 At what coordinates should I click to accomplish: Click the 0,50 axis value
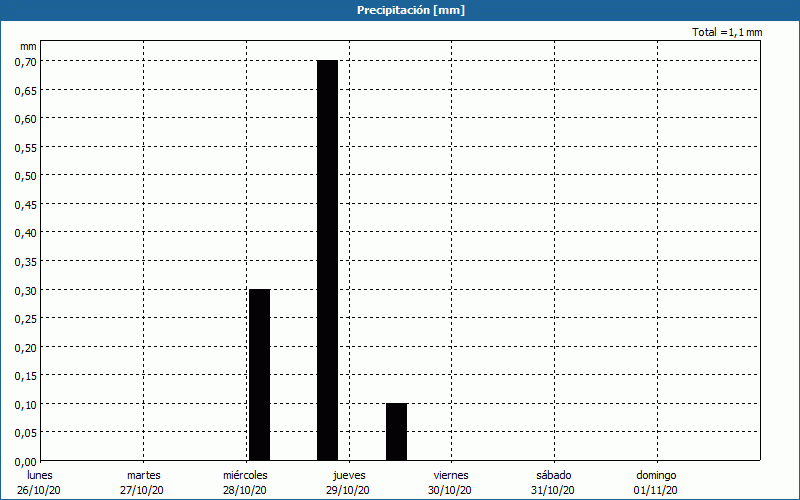26,176
